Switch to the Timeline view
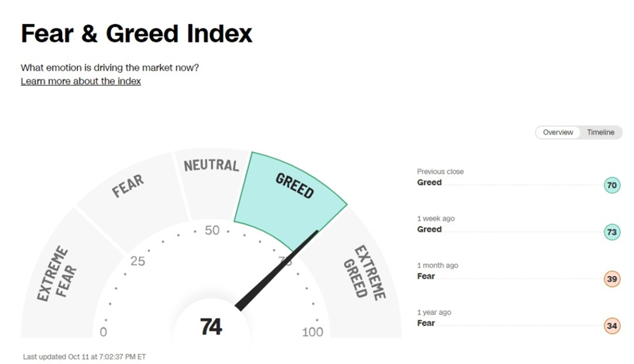 [x=601, y=132]
